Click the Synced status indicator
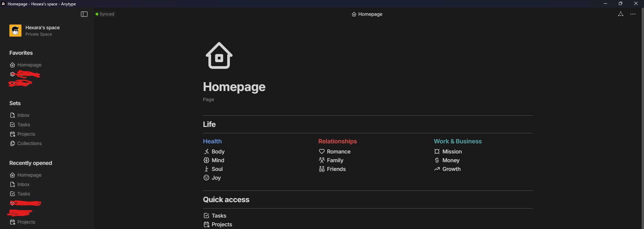This screenshot has height=229, width=644. 105,14
